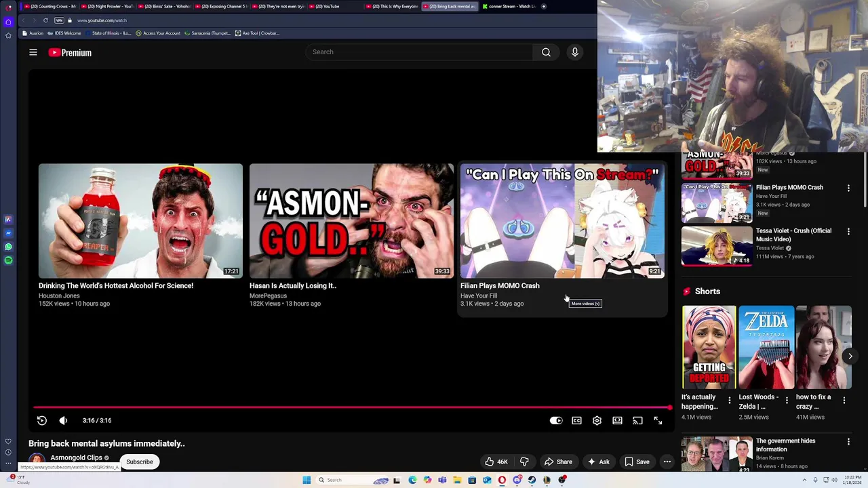The image size is (868, 488).
Task: Subscribe to Asmongold Clips
Action: pyautogui.click(x=140, y=462)
